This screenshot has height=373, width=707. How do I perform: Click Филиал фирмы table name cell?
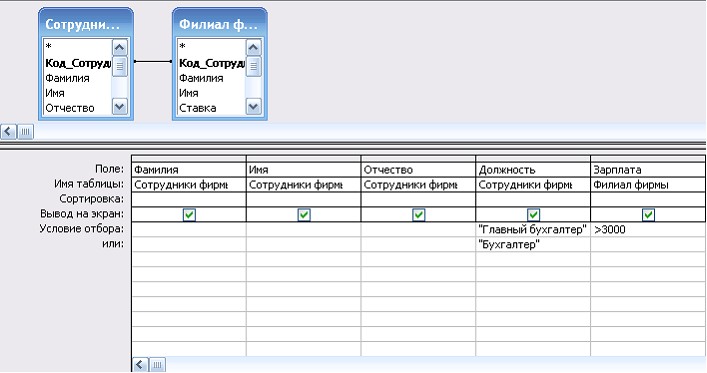(648, 184)
